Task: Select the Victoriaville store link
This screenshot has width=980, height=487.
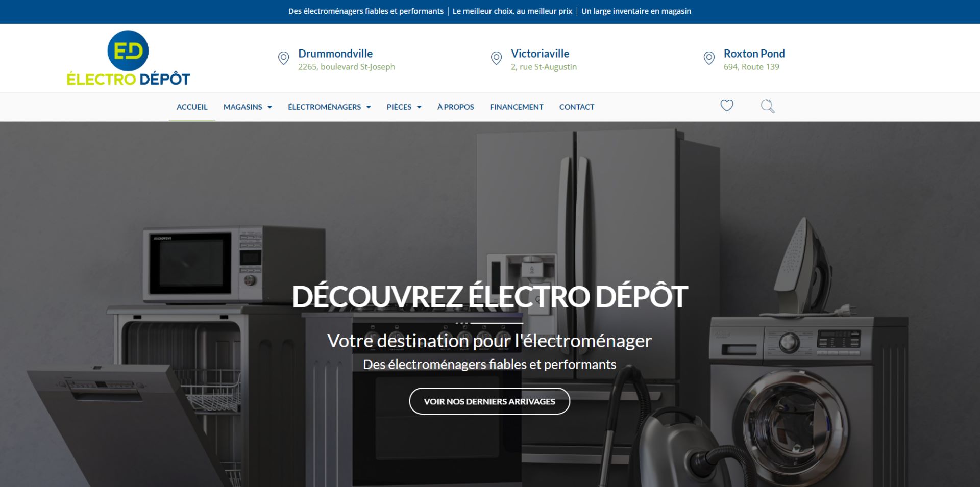Action: point(540,53)
